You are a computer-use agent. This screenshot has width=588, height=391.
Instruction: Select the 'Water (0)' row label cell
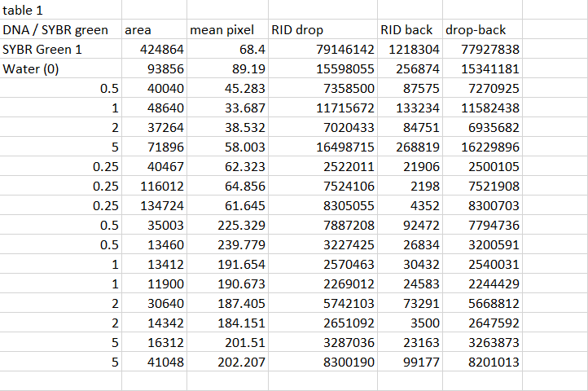(x=31, y=68)
